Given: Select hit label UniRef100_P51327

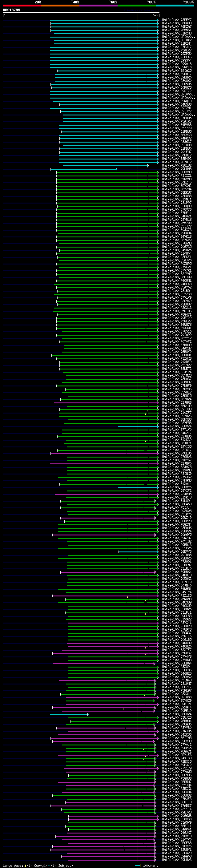Looking at the screenshot, I should click(x=177, y=365).
